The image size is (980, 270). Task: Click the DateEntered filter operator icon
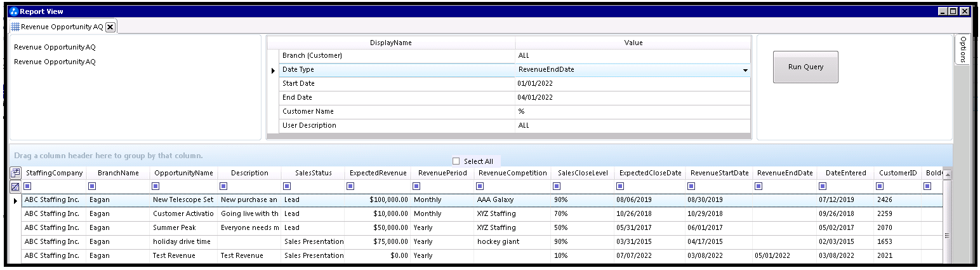click(x=823, y=186)
